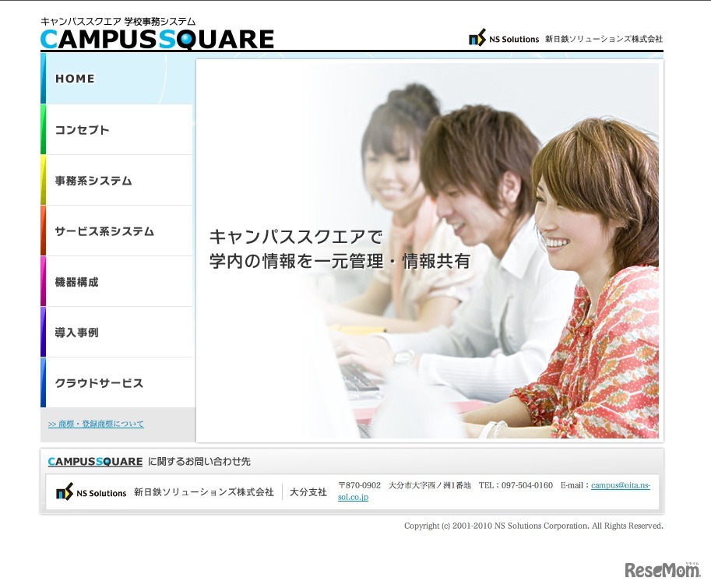Click the CAMPUSSQUARE header logo
The height and width of the screenshot is (588, 711).
click(x=157, y=38)
